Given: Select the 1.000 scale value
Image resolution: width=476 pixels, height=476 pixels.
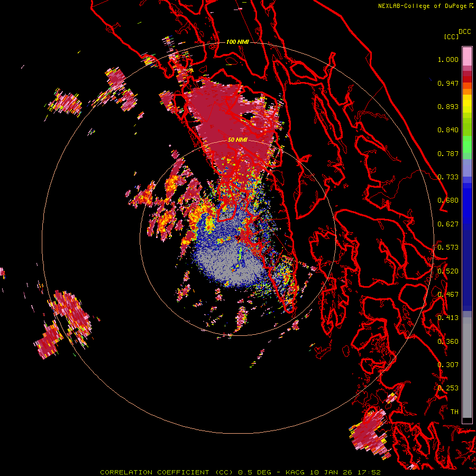Looking at the screenshot, I should coord(448,59).
